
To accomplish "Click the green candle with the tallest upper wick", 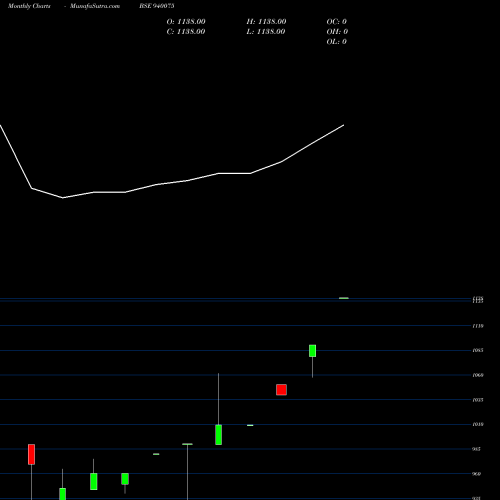I will pos(219,435).
